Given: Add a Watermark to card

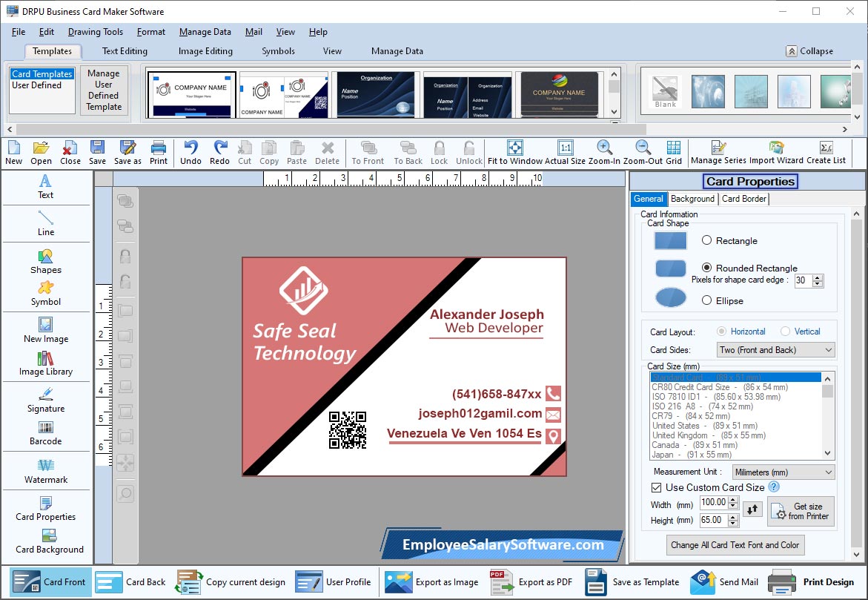Looking at the screenshot, I should point(45,472).
